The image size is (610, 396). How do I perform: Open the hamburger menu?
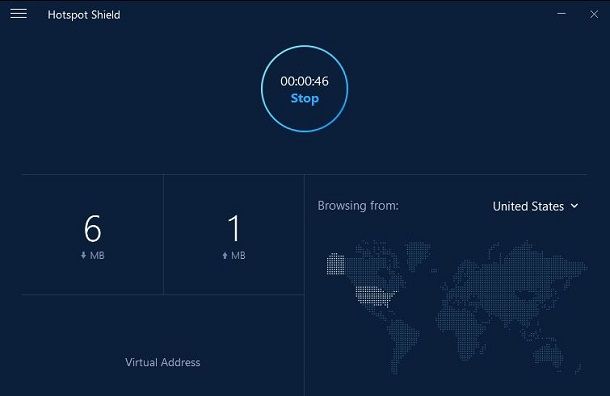pos(18,14)
